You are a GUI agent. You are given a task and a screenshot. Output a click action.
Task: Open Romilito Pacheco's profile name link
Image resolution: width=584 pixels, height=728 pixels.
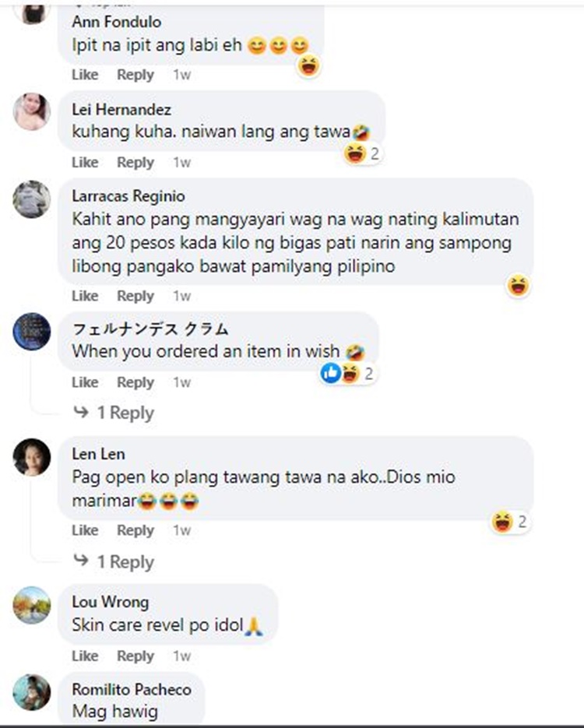coord(132,689)
